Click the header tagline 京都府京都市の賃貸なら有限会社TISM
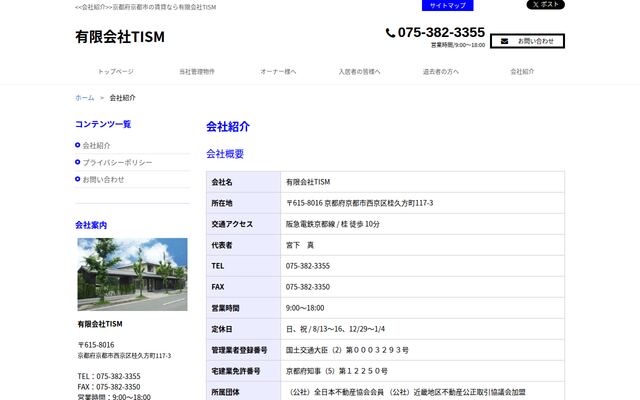The image size is (640, 400). 164,7
